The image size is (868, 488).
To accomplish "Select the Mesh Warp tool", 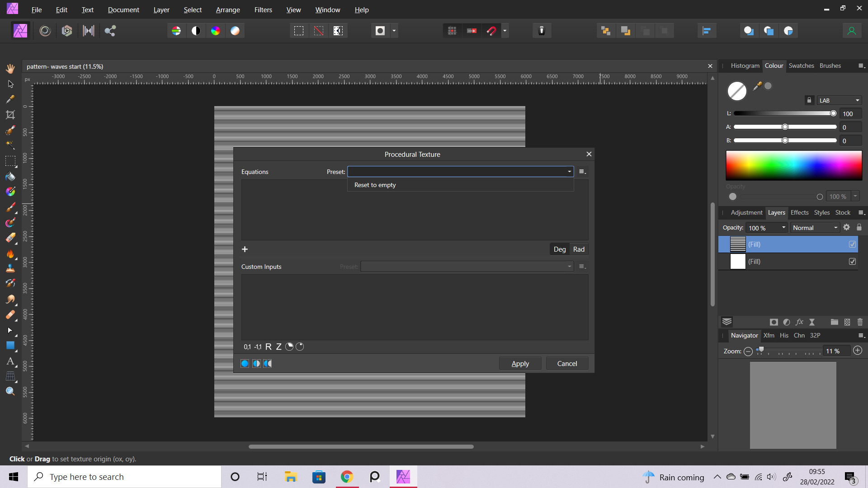I will point(10,376).
